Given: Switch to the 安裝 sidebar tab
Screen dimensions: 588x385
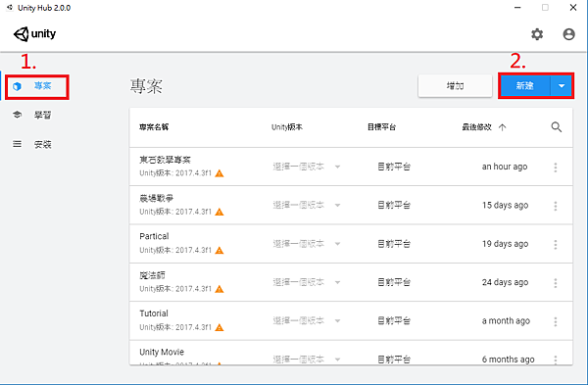Looking at the screenshot, I should tap(32, 144).
